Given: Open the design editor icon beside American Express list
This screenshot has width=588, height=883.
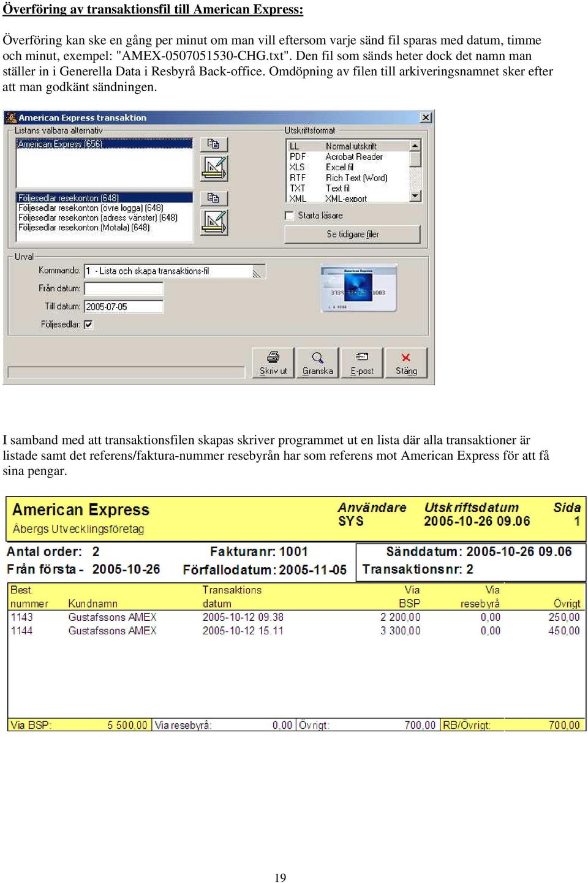Looking at the screenshot, I should point(214,168).
